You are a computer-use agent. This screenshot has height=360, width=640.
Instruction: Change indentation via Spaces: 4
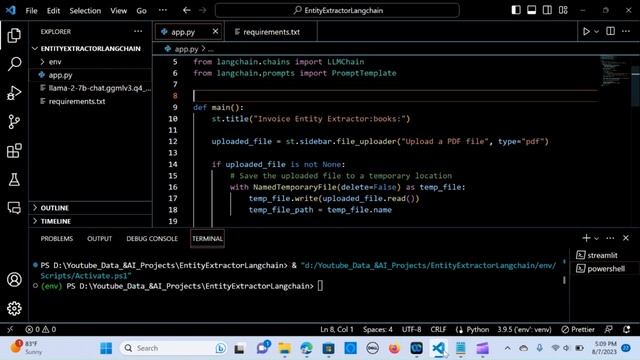click(378, 329)
